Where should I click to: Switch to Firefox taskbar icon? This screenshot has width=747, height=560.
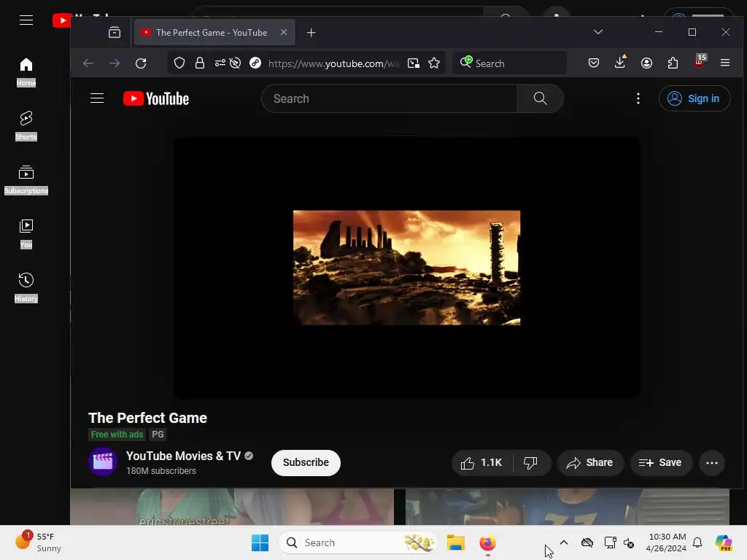point(487,542)
